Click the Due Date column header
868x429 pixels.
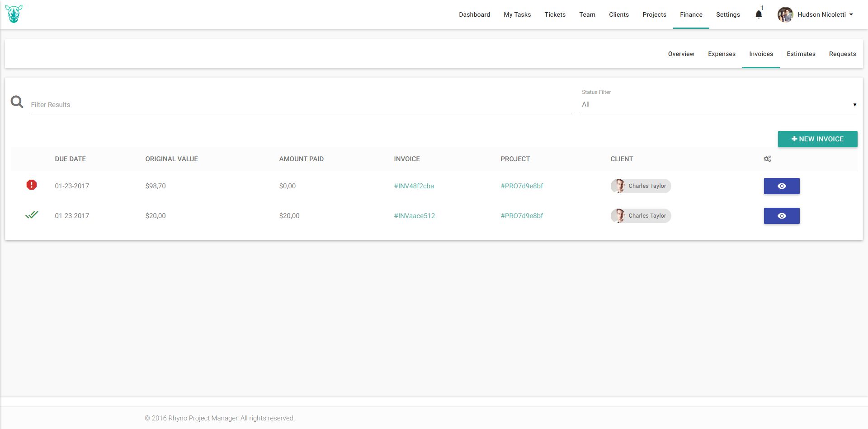pyautogui.click(x=70, y=159)
